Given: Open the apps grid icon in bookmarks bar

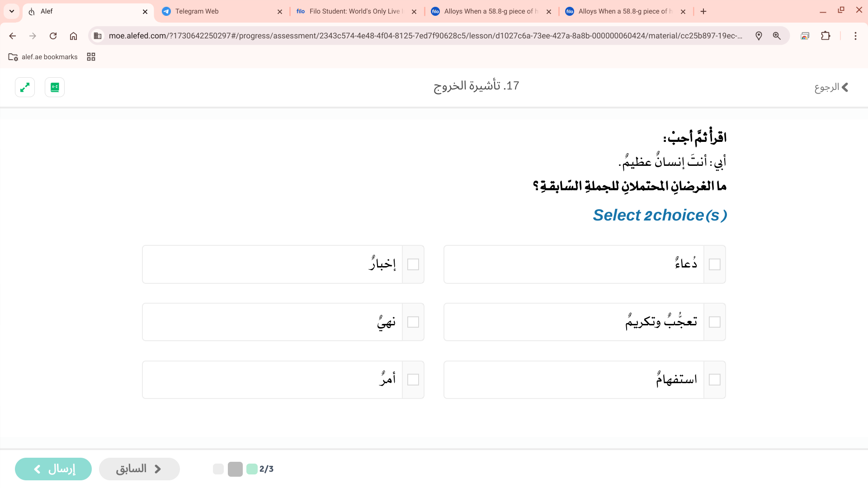Looking at the screenshot, I should tap(91, 57).
